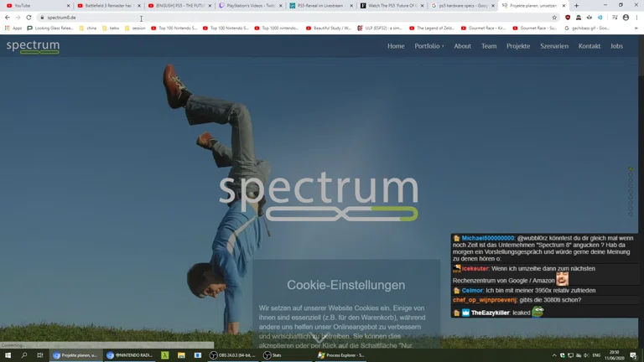644x362 pixels.
Task: Open the taskbar search icon
Action: [x=23, y=355]
